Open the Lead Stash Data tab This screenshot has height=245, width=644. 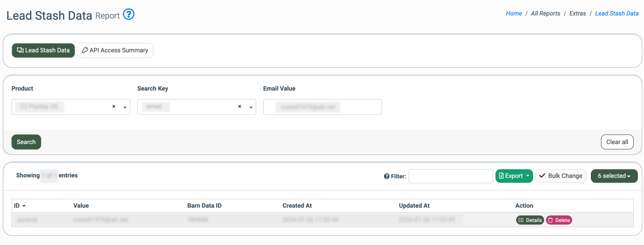tap(43, 50)
